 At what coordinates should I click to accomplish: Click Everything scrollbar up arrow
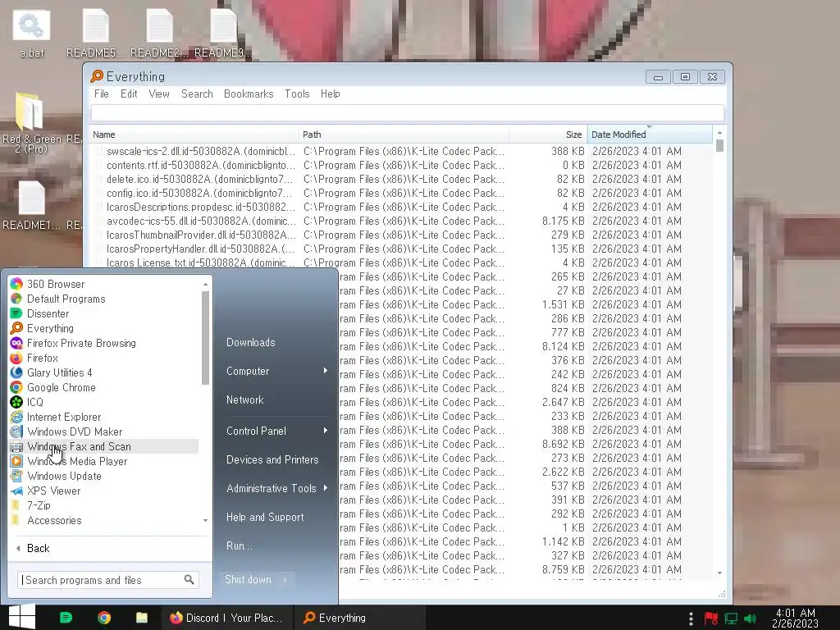click(x=719, y=132)
